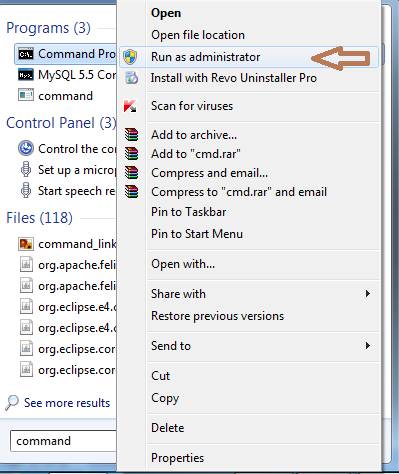Choose Open with... menu option

point(183,264)
